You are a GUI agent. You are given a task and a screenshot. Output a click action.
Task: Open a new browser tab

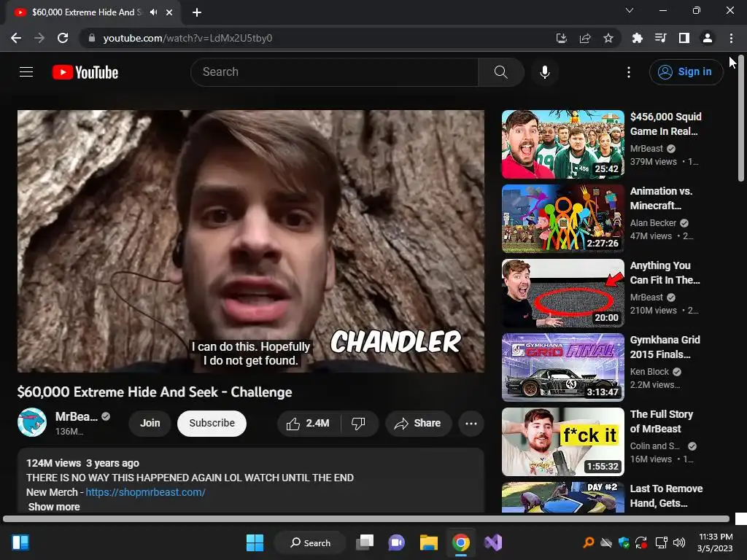pyautogui.click(x=197, y=13)
